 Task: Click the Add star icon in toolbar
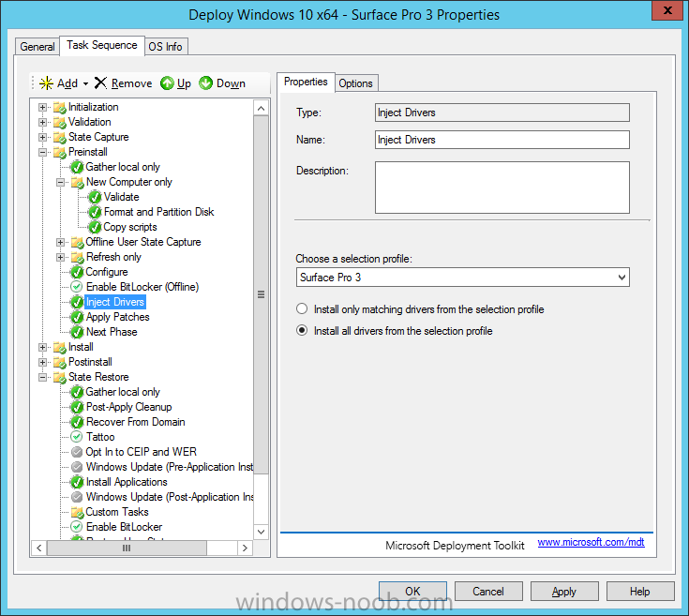(46, 83)
